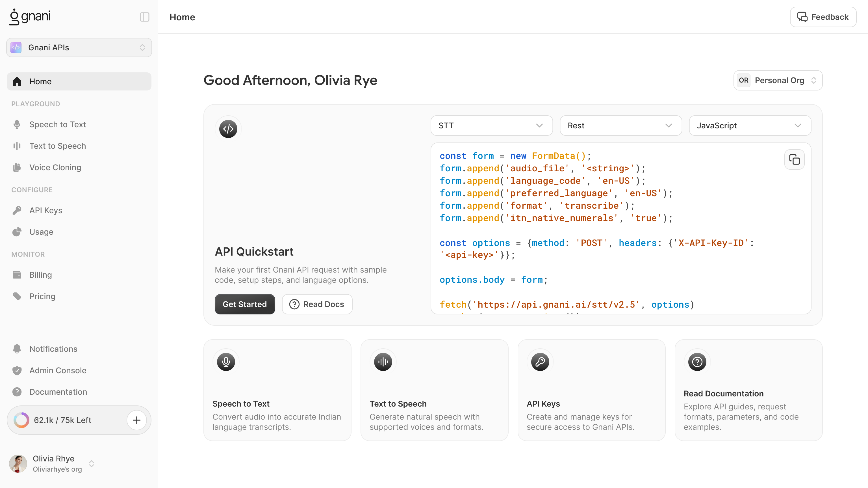The width and height of the screenshot is (868, 488).
Task: Open the Feedback button
Action: [823, 17]
